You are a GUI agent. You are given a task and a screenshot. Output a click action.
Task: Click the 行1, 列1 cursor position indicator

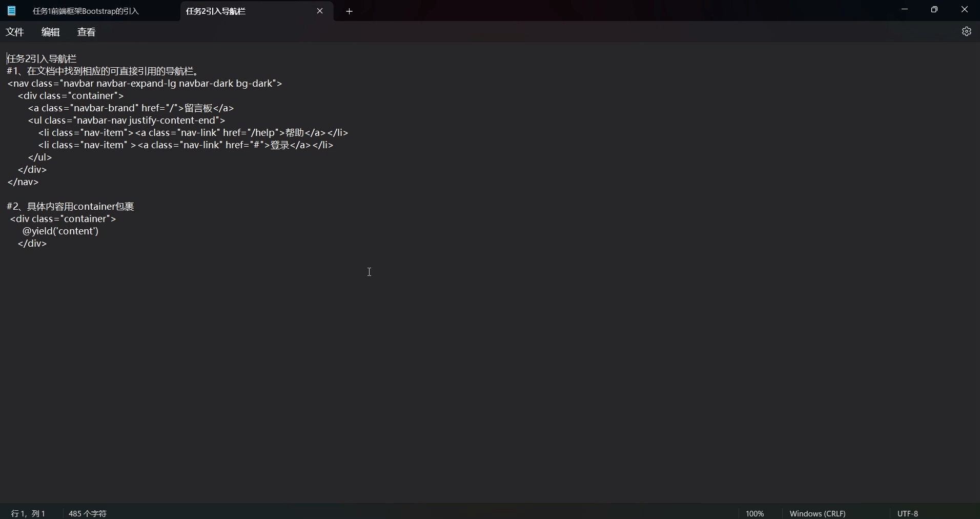click(x=28, y=513)
